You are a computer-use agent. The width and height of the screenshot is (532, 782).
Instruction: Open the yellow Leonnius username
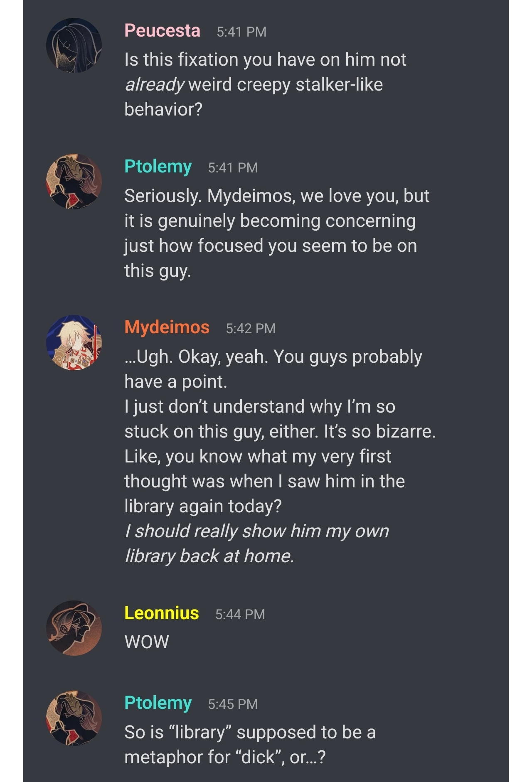coord(161,613)
